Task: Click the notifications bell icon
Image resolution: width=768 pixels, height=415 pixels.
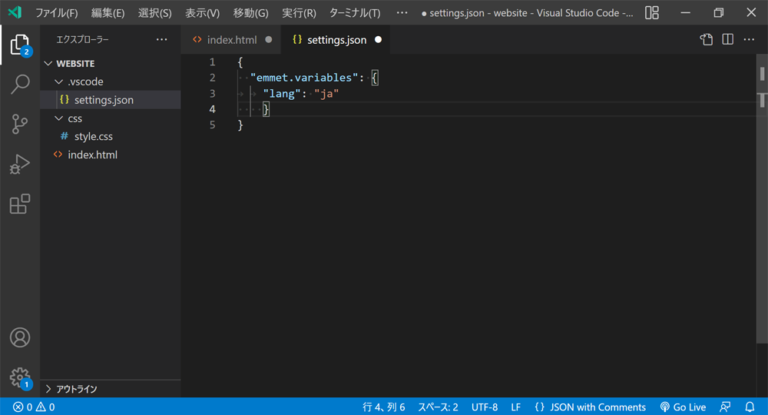Action: 750,407
